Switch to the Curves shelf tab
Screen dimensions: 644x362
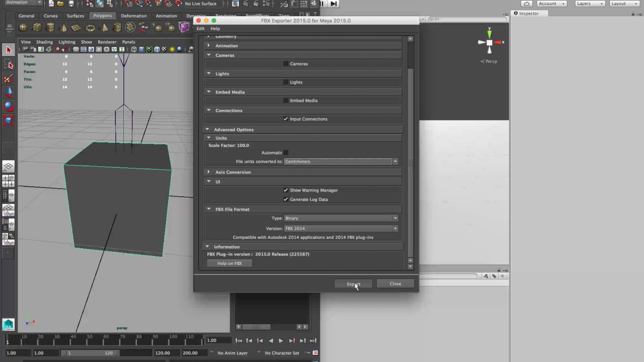point(50,16)
